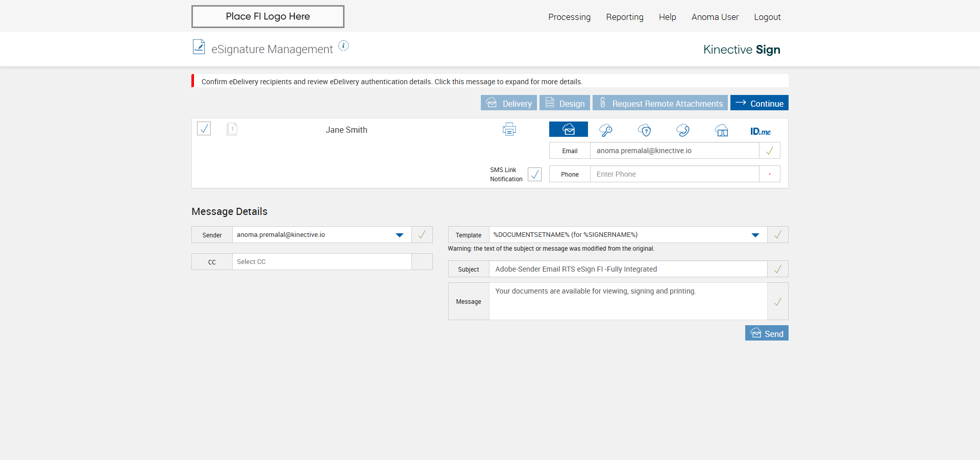The height and width of the screenshot is (460, 980).
Task: Expand the red-marked eDelivery confirmation message
Action: point(391,82)
